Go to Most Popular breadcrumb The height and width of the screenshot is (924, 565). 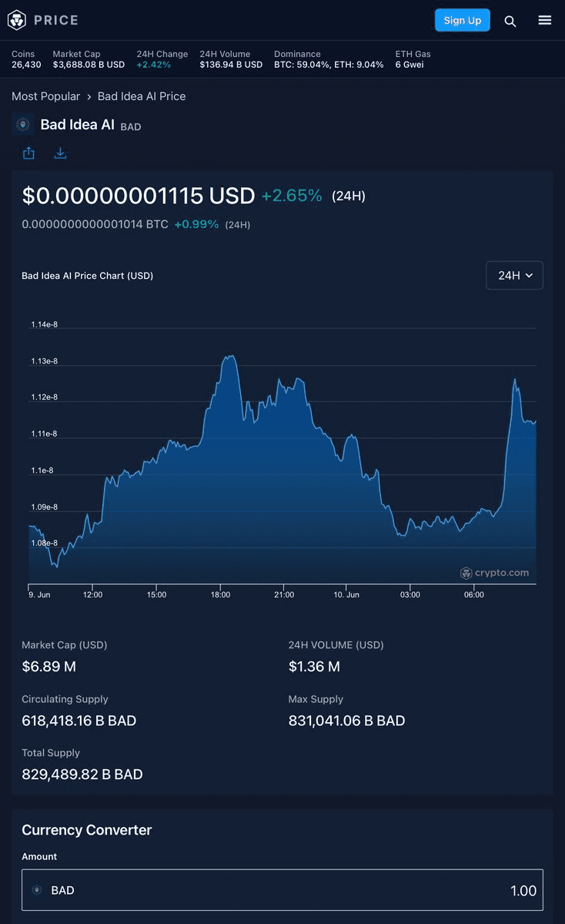(x=45, y=96)
